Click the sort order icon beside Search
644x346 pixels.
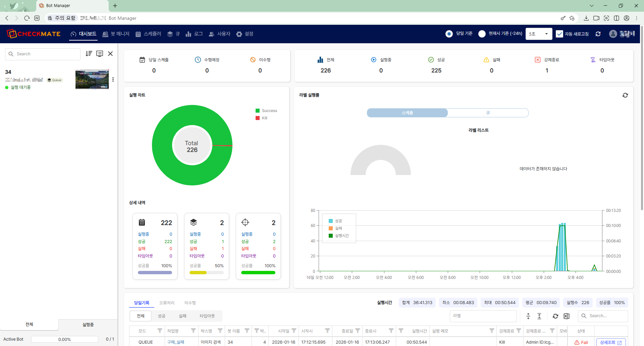(89, 54)
